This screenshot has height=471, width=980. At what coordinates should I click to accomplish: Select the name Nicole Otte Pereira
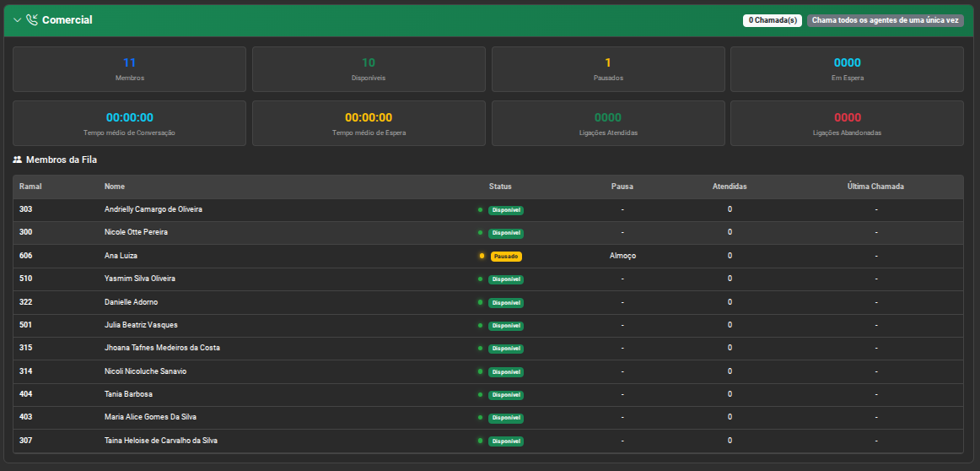tap(137, 232)
